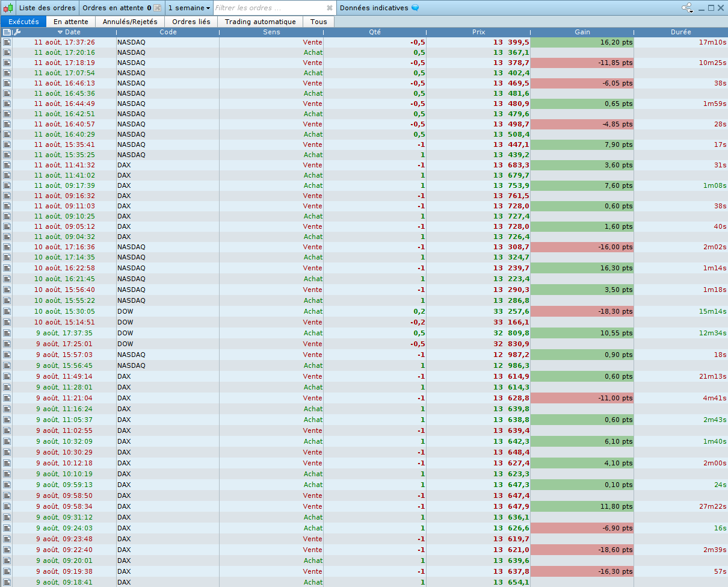Click the detail list icon in the column header
This screenshot has height=587, width=728.
pyautogui.click(x=7, y=32)
